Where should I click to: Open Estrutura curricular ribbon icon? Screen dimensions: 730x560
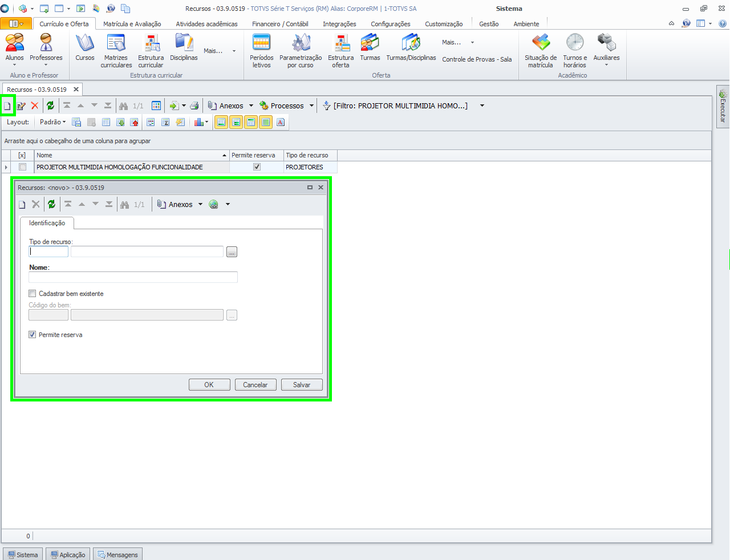(x=151, y=51)
